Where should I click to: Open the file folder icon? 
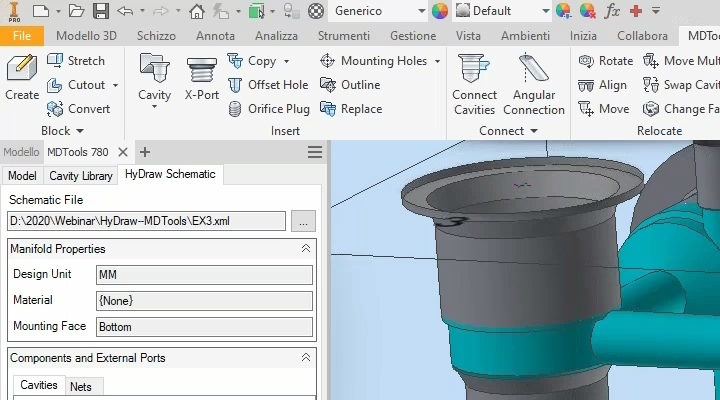[x=76, y=11]
